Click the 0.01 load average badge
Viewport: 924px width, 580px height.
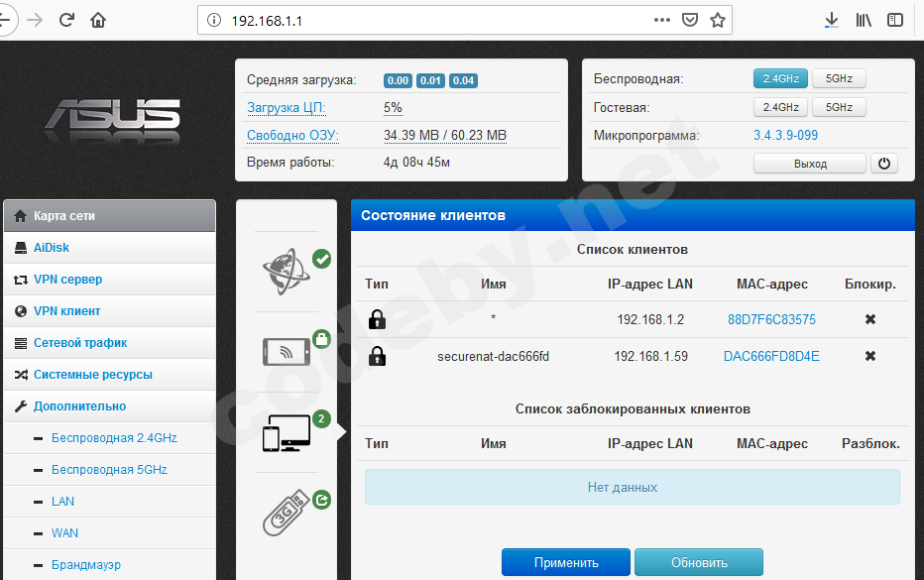click(430, 80)
